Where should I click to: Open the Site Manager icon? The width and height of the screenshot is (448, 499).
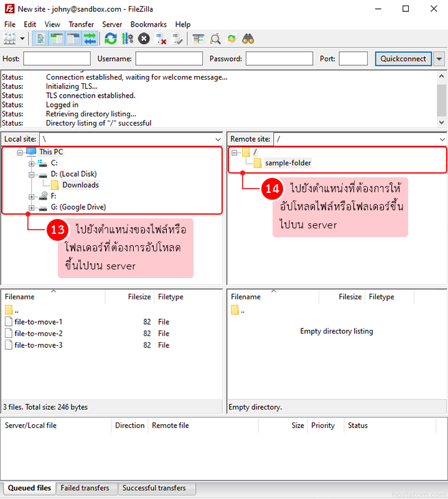9,39
